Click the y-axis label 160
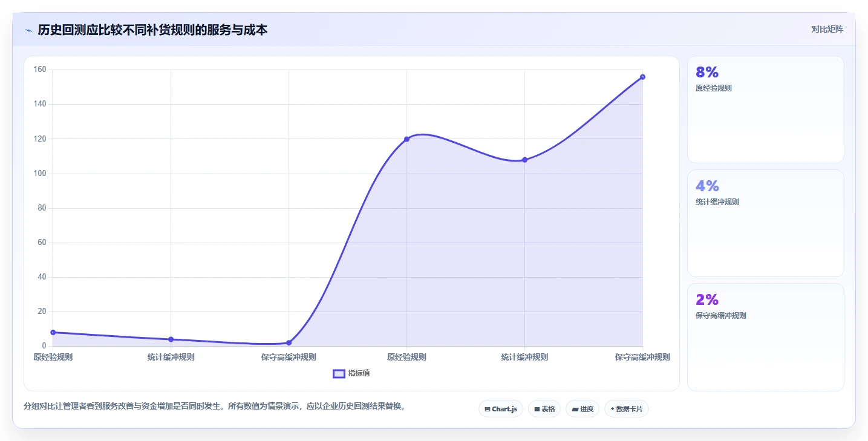The image size is (868, 441). [x=40, y=70]
